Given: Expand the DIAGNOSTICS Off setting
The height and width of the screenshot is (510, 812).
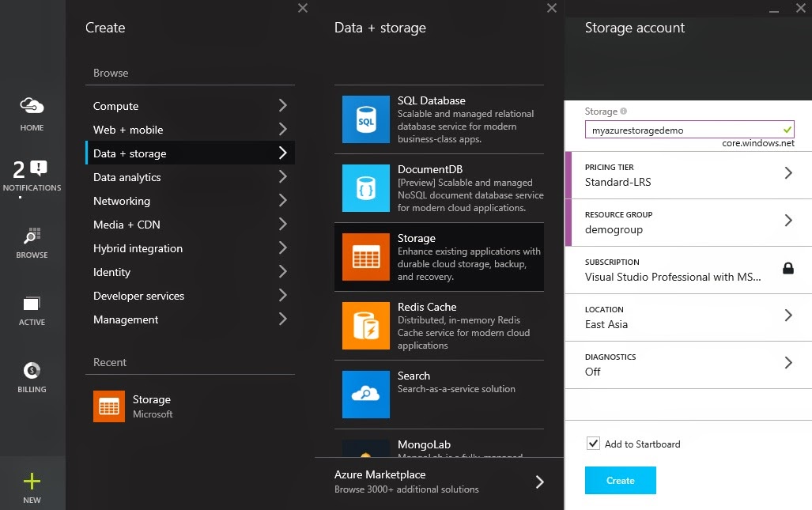Looking at the screenshot, I should click(688, 365).
